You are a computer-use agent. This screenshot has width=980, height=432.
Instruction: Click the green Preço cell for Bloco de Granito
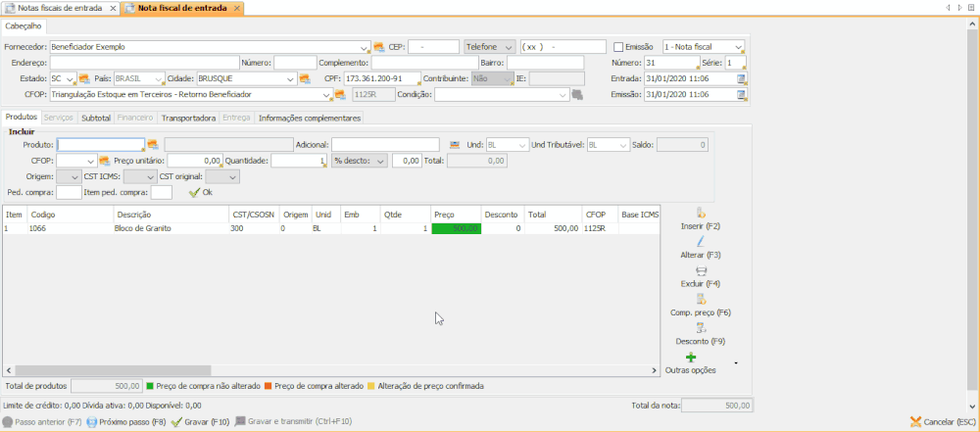click(455, 228)
